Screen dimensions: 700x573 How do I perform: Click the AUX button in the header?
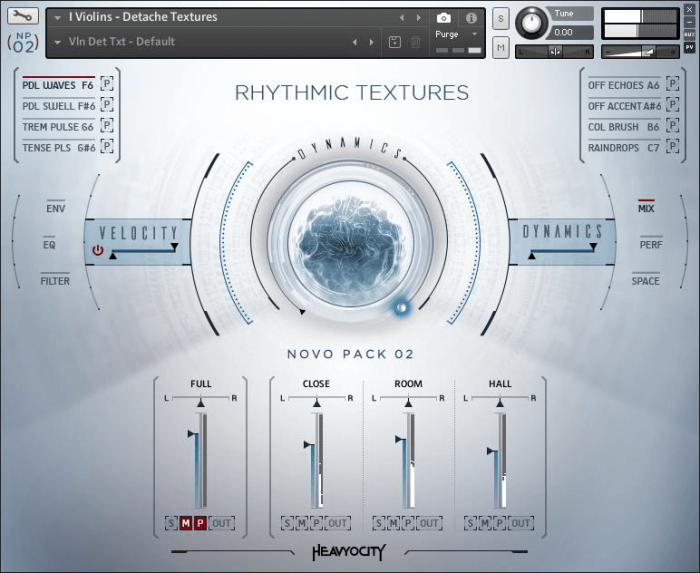(x=689, y=34)
